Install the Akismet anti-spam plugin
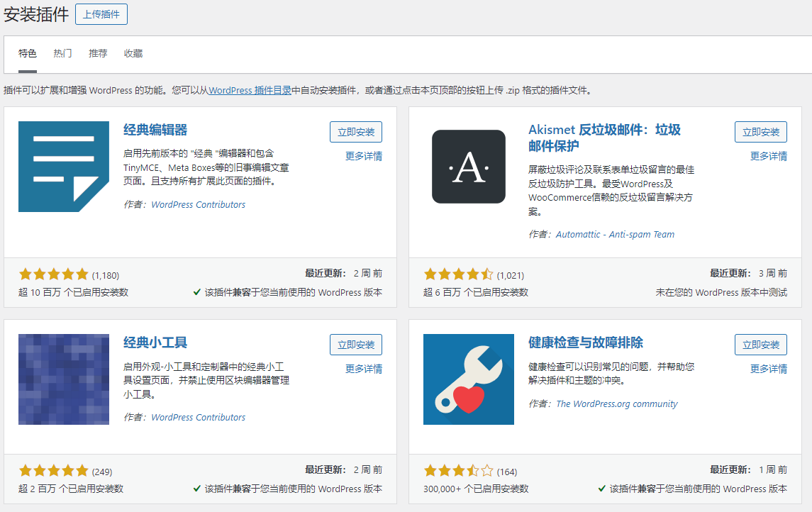 click(x=760, y=132)
